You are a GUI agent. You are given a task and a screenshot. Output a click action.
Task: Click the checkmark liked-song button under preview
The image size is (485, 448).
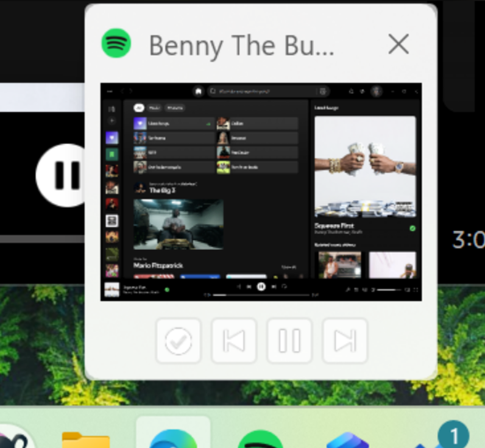(179, 341)
